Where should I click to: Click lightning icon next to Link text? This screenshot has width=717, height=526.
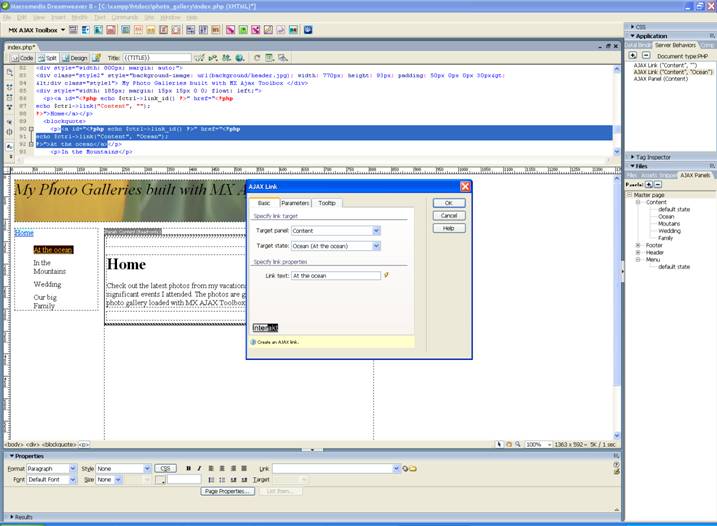click(x=386, y=275)
